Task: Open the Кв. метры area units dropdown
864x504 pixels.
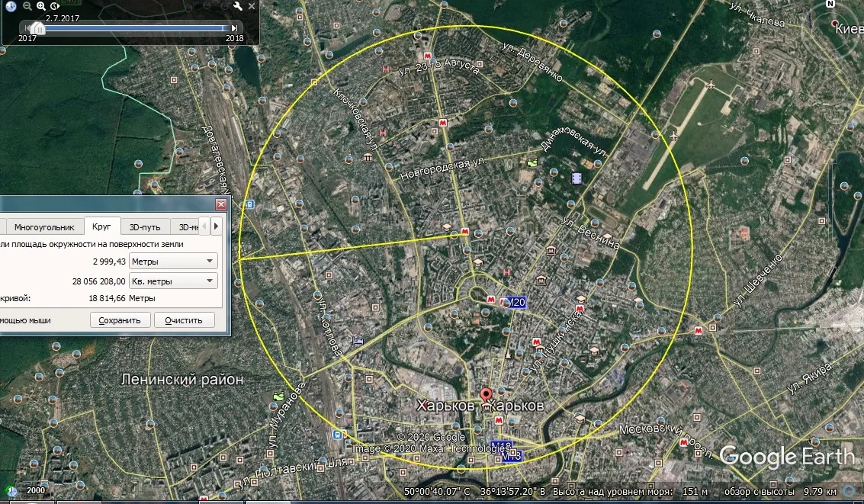Action: click(x=173, y=281)
